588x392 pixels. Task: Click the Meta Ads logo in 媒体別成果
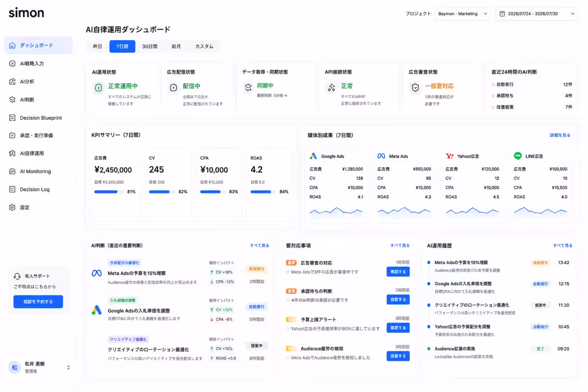pyautogui.click(x=381, y=156)
